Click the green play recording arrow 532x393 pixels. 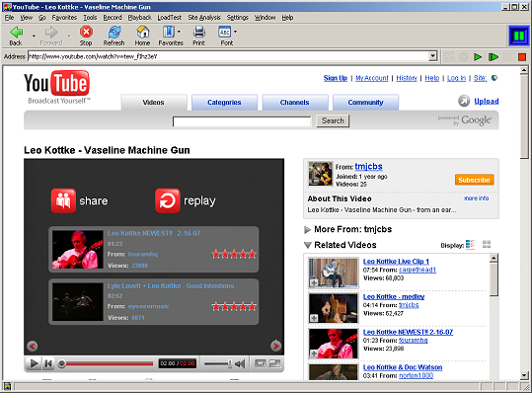click(478, 56)
